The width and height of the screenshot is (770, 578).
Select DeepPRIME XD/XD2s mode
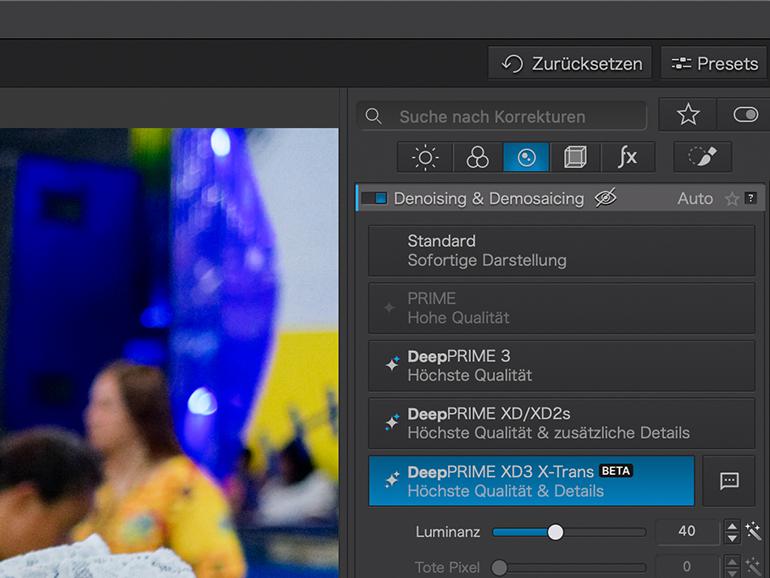pyautogui.click(x=561, y=423)
